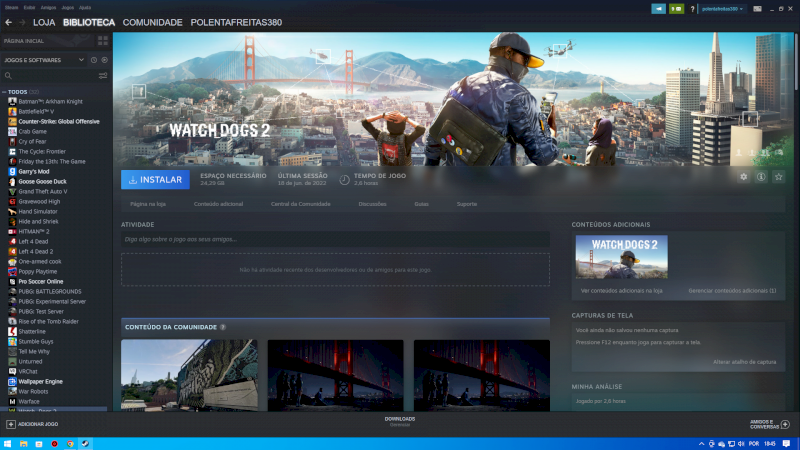800x450 pixels.
Task: Collapse the TODOS category
Action: 4,92
